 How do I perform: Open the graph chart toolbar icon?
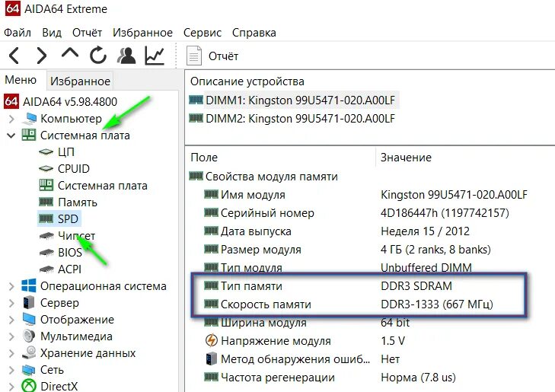tap(155, 56)
